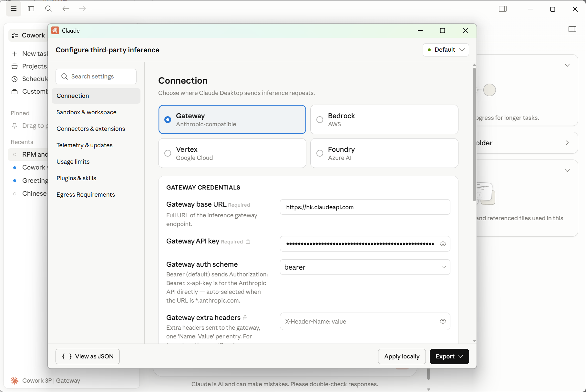
Task: Open the Connection settings section
Action: click(x=96, y=96)
